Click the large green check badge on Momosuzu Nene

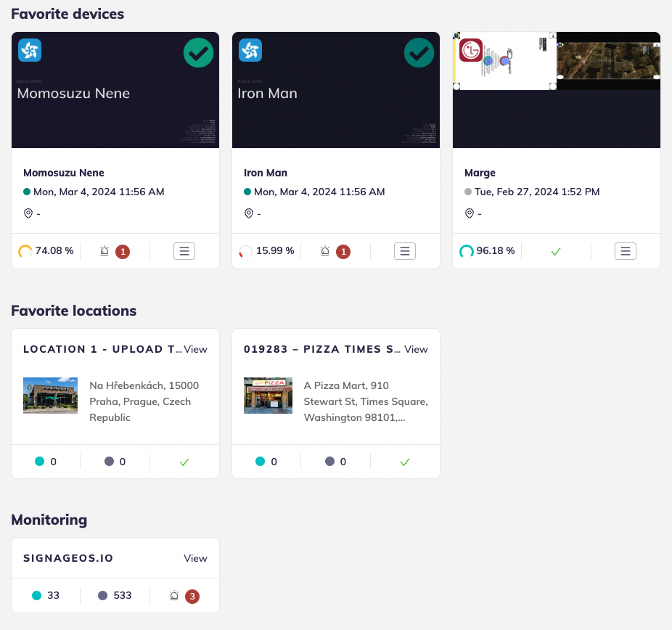coord(198,53)
